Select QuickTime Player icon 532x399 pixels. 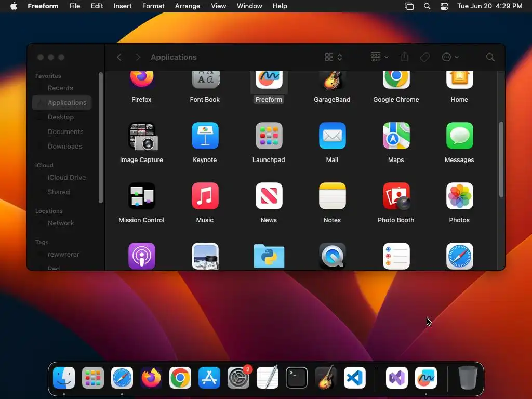click(332, 256)
